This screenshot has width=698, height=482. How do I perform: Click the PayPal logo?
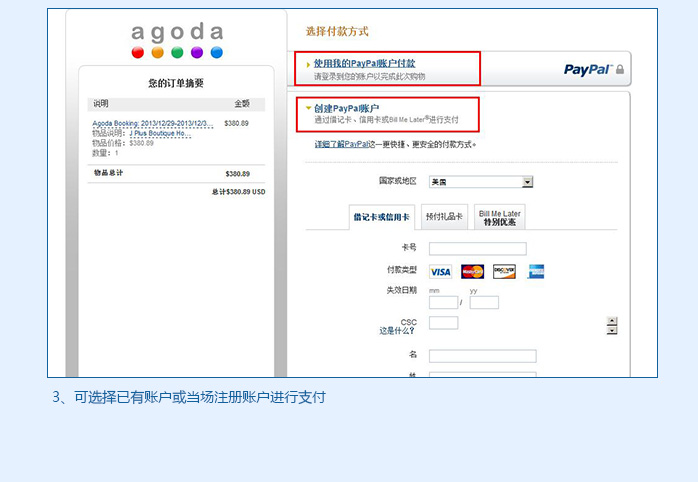(x=588, y=69)
